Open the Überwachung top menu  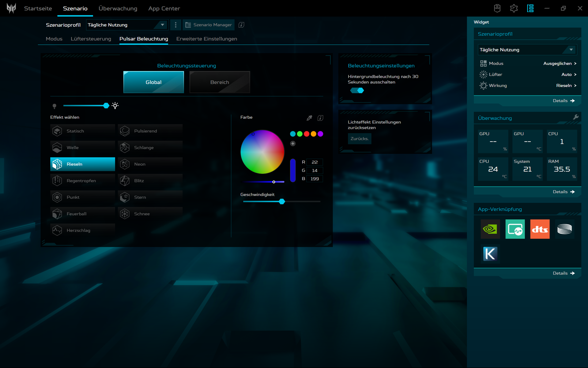pos(118,9)
